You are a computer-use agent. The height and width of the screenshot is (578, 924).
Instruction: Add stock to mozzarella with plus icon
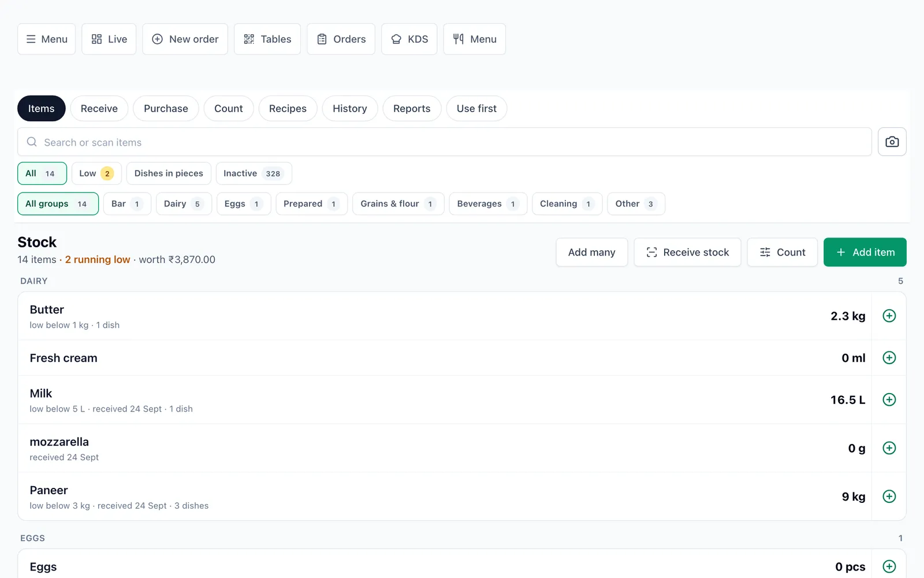[889, 448]
